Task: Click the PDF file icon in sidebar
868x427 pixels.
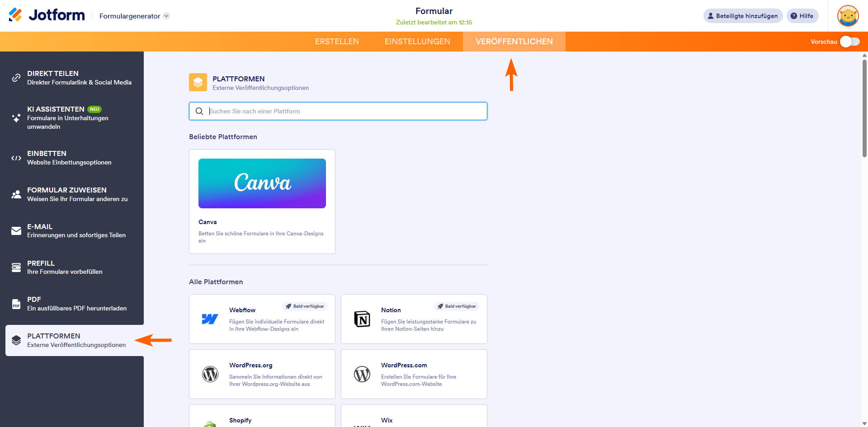Action: tap(16, 304)
